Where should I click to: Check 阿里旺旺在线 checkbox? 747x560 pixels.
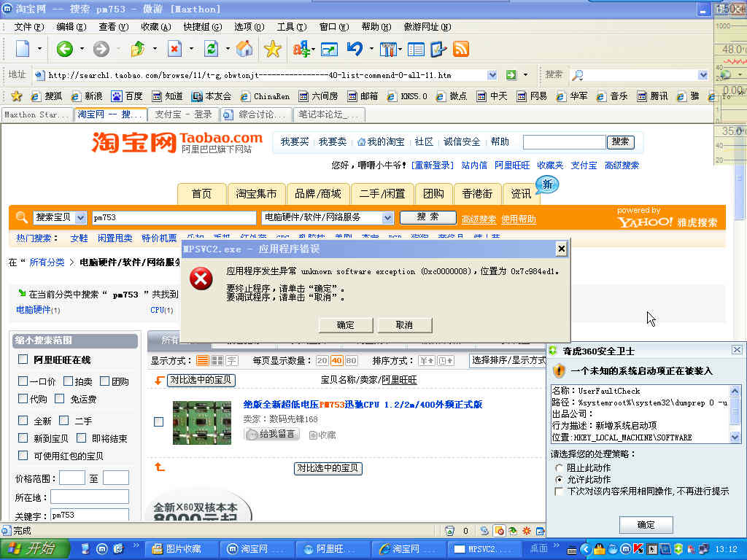(x=23, y=359)
